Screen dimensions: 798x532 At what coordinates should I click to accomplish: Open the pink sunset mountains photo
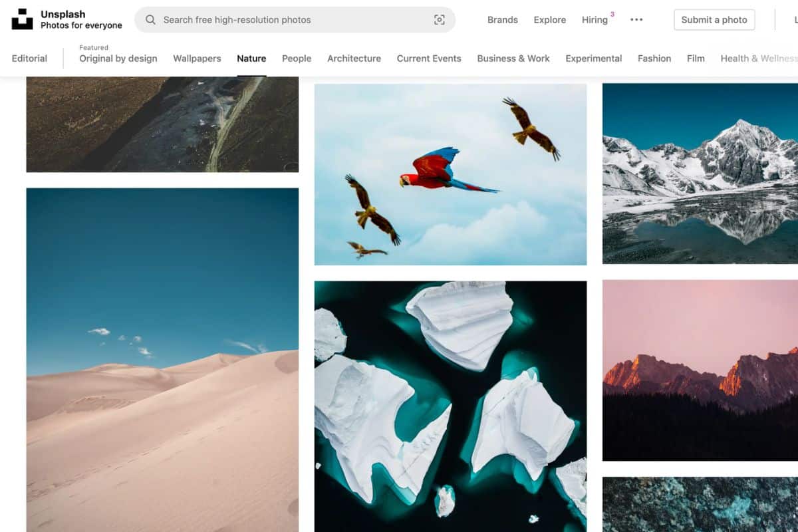(x=700, y=370)
